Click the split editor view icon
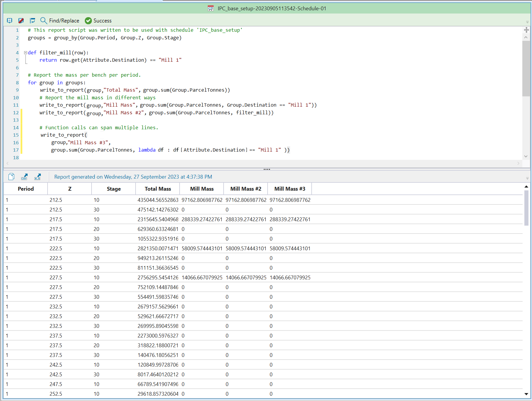This screenshot has height=401, width=532. point(526,30)
